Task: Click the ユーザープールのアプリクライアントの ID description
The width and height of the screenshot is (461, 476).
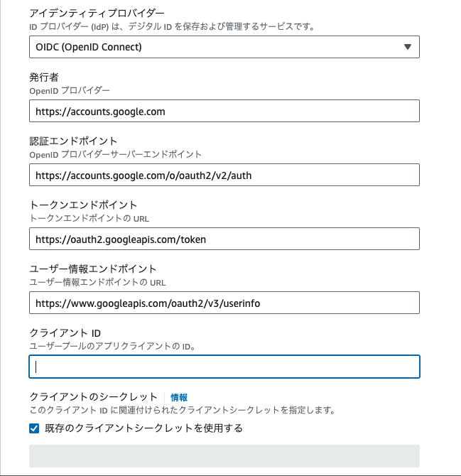Action: point(112,346)
